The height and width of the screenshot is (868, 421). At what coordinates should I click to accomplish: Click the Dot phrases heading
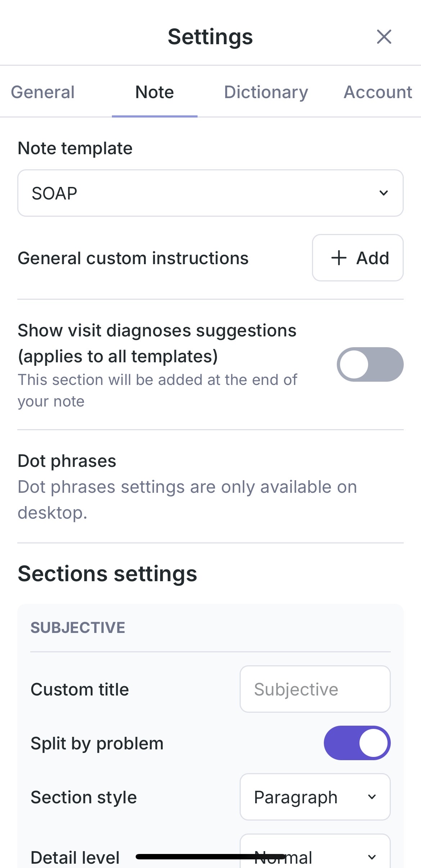tap(67, 461)
